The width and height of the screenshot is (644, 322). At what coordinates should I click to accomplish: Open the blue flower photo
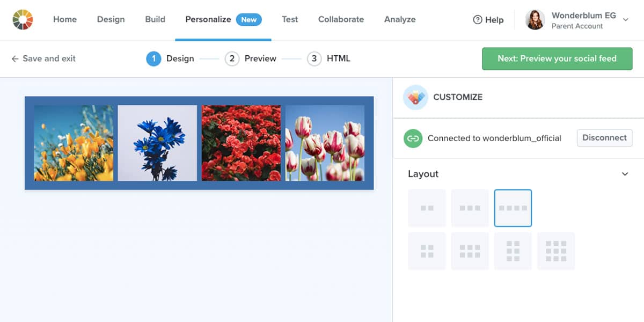(157, 143)
